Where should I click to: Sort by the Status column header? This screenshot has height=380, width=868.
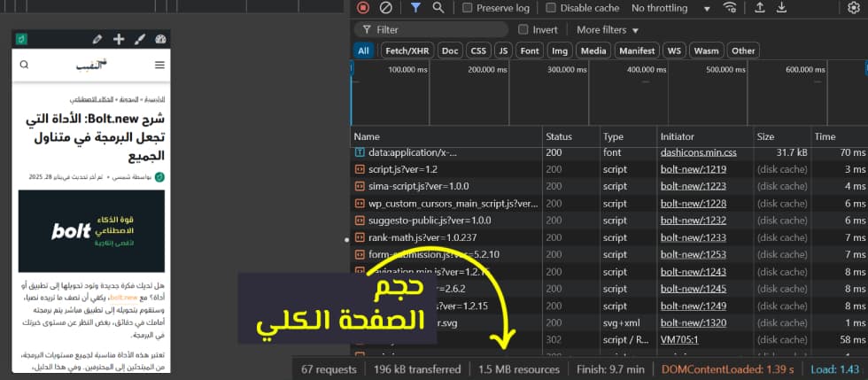pos(571,136)
